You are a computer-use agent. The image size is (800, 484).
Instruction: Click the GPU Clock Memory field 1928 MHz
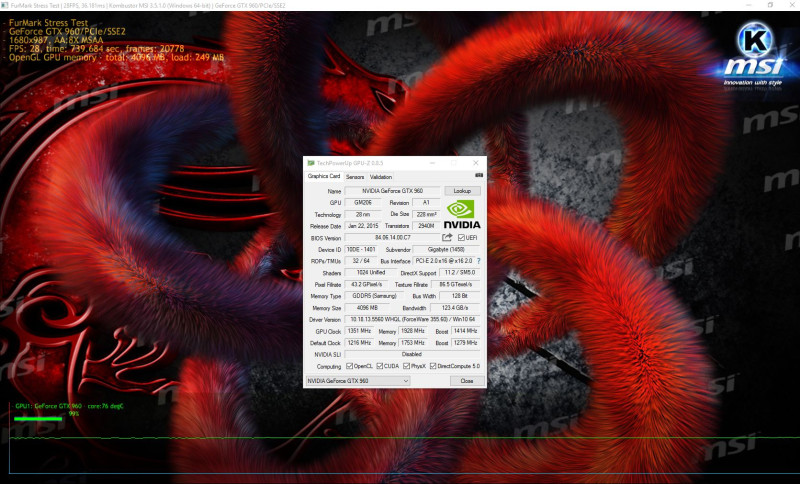point(413,331)
